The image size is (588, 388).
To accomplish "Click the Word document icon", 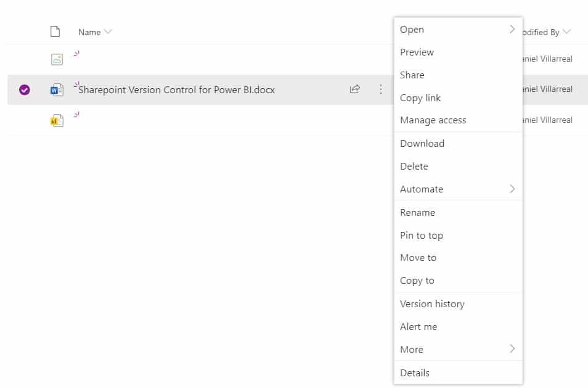I will (57, 89).
